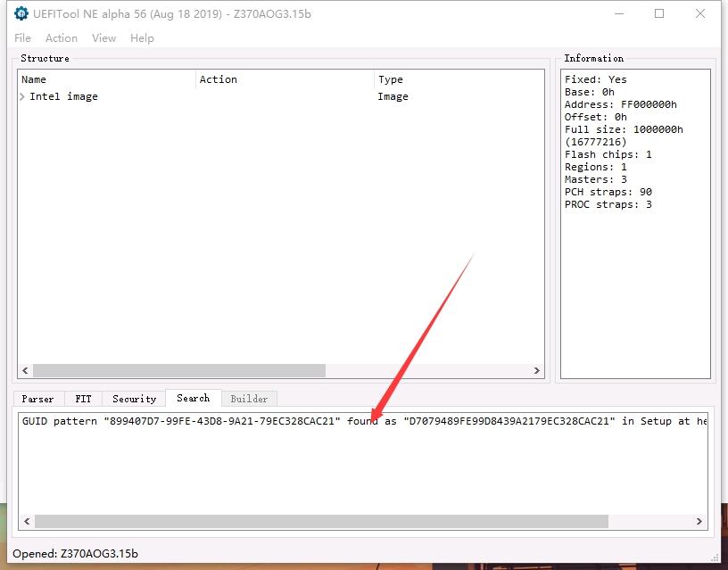The width and height of the screenshot is (728, 570).
Task: Click the GUID pattern found search result
Action: (x=364, y=421)
